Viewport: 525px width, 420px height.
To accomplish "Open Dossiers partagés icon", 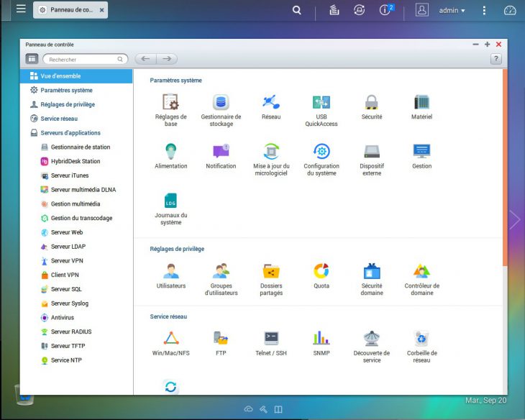I will click(x=271, y=271).
